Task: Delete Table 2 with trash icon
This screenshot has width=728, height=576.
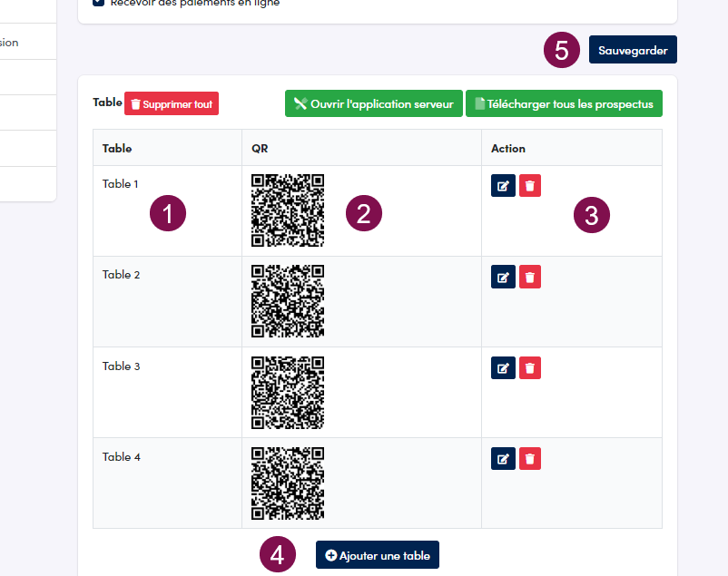Action: pyautogui.click(x=530, y=277)
